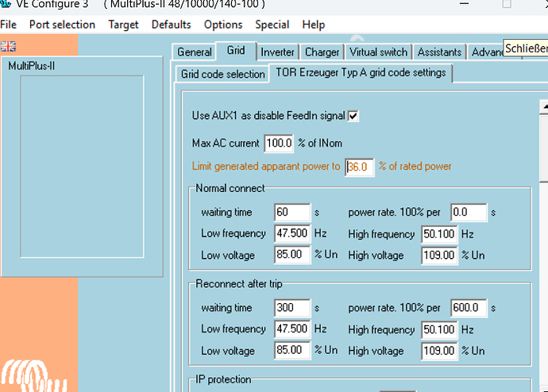Click Reconnect after trip Low voltage field
Image resolution: width=548 pixels, height=392 pixels.
(x=292, y=351)
